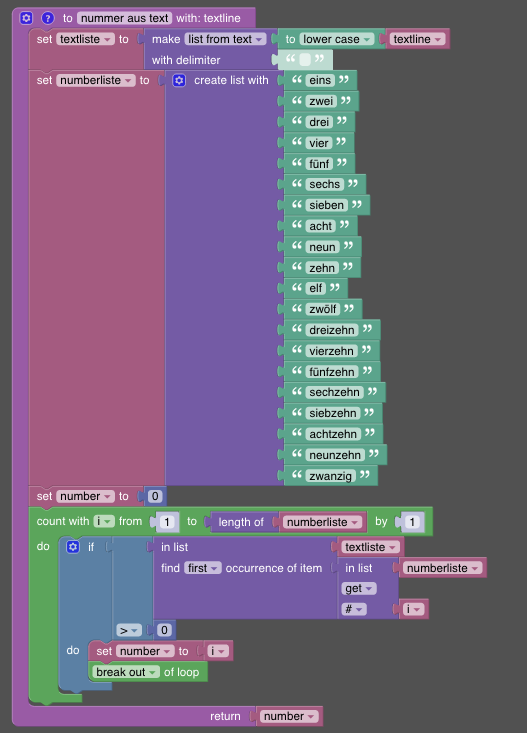Open the numberliste dropdown in length of
This screenshot has width=527, height=733.
(x=323, y=522)
